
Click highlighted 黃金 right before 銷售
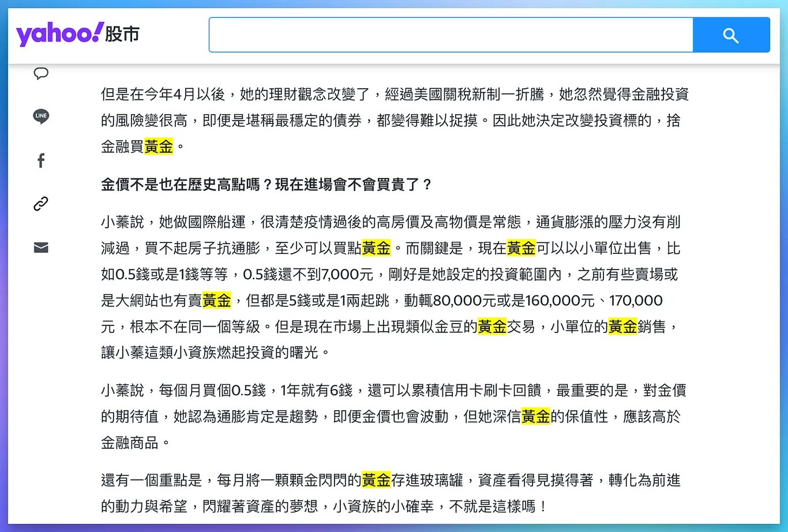[x=623, y=327]
